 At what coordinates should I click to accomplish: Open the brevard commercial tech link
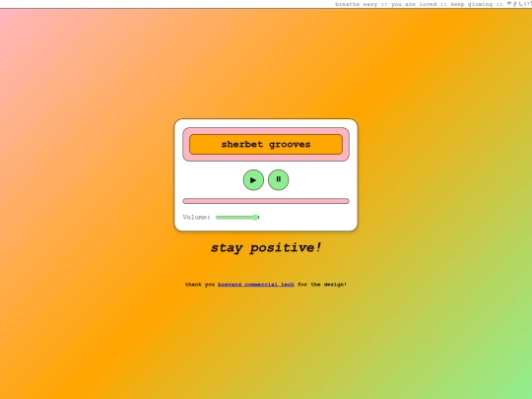click(x=256, y=285)
